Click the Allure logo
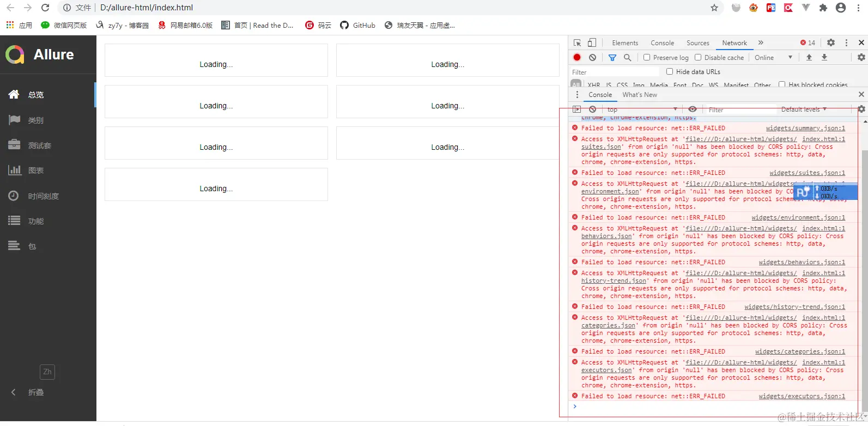 pos(40,54)
